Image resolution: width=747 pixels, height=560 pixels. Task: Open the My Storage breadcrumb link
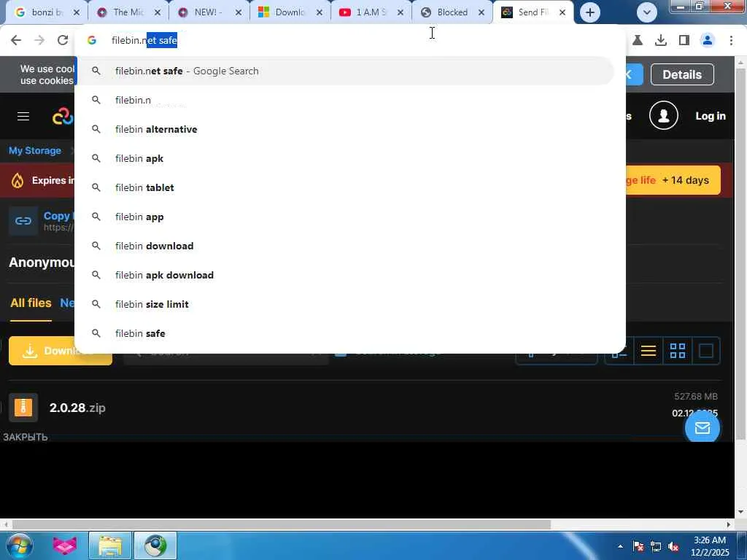point(35,150)
